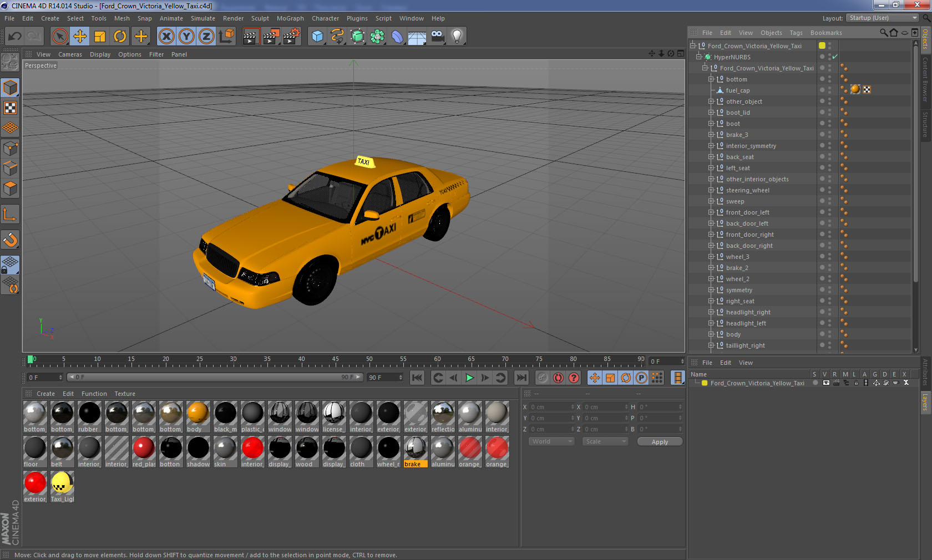Add a camera object
Image resolution: width=932 pixels, height=560 pixels.
click(x=437, y=37)
